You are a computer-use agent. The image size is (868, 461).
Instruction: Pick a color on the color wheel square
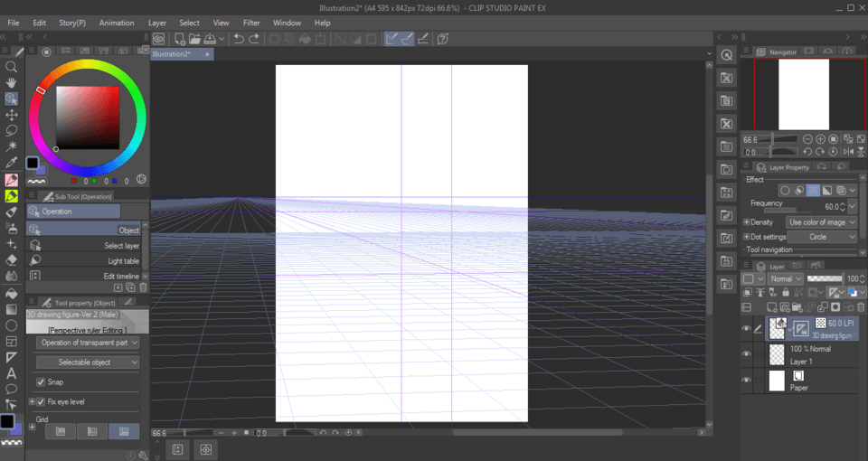[x=88, y=118]
